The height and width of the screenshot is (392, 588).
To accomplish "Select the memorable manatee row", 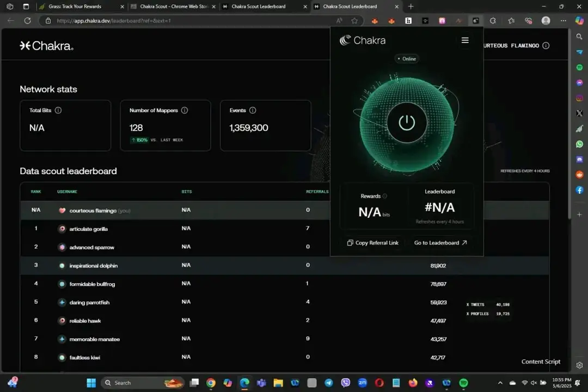I will click(x=285, y=339).
